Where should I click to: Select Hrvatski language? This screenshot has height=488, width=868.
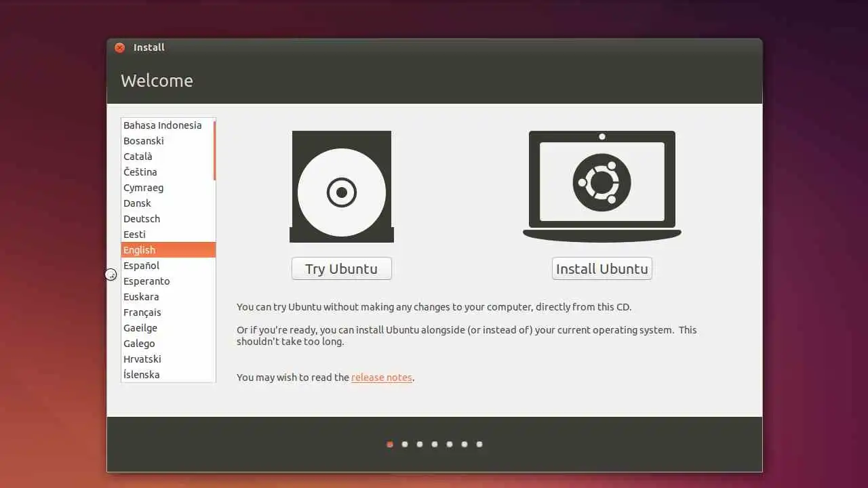tap(167, 359)
